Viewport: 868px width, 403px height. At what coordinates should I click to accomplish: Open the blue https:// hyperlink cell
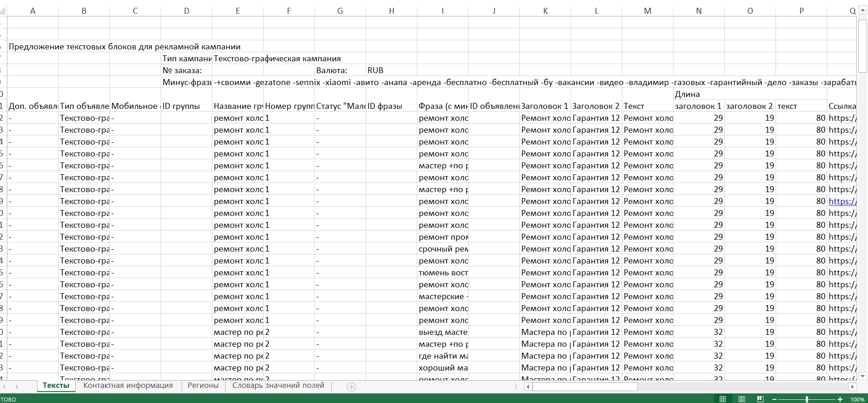coord(841,201)
